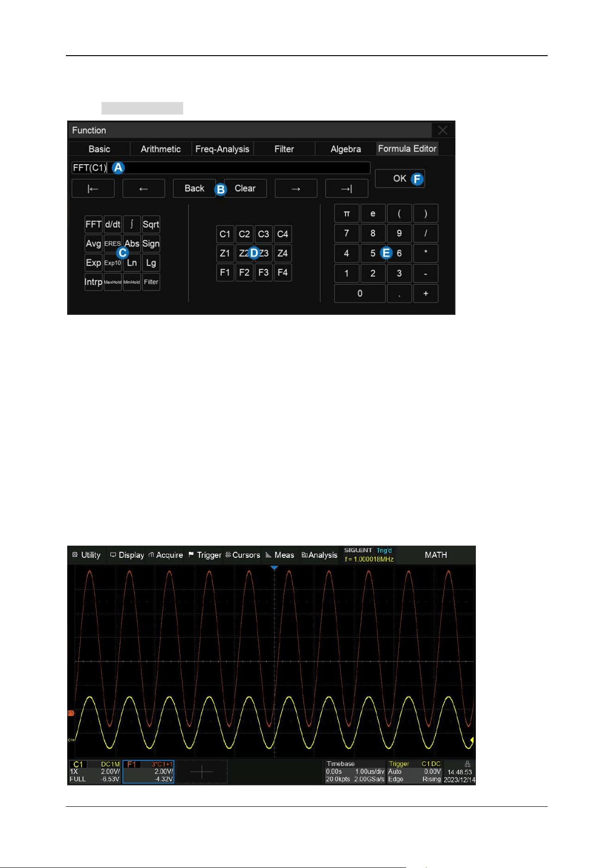Open the F1 math trace descriptor box
Screen dimensions: 614x868
pos(148,772)
